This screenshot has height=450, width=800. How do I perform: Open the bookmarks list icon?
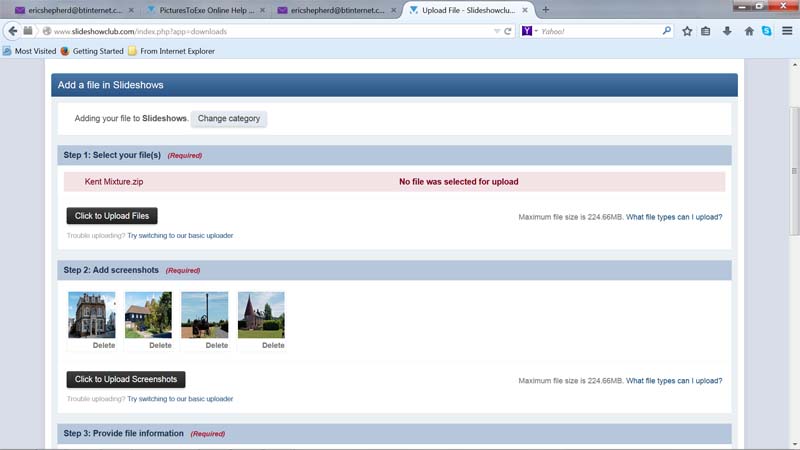click(x=705, y=31)
